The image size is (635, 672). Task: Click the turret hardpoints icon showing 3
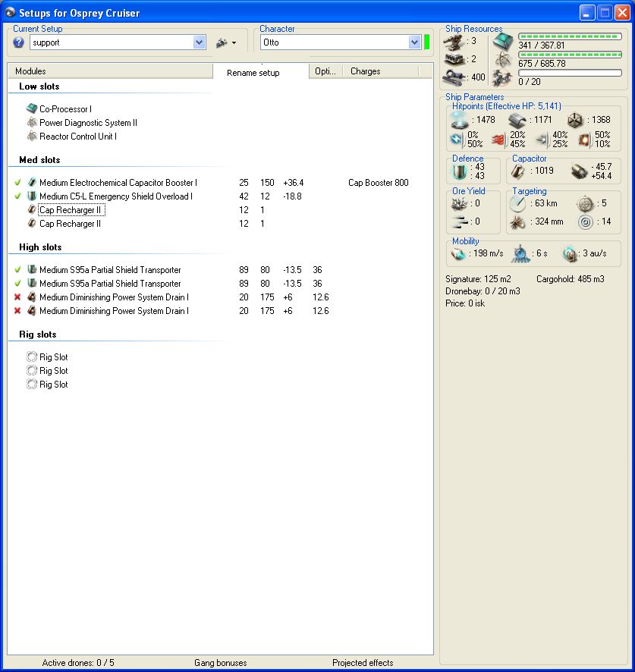coord(454,42)
